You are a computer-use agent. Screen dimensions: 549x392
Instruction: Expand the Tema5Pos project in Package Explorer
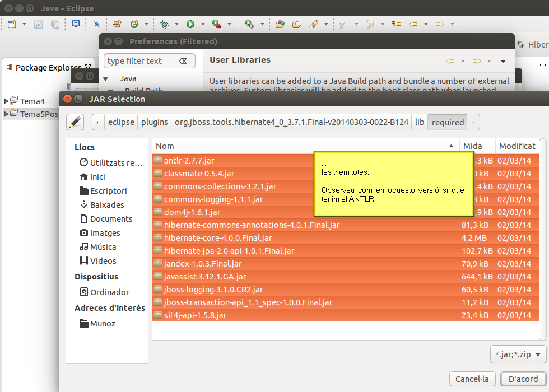6,114
